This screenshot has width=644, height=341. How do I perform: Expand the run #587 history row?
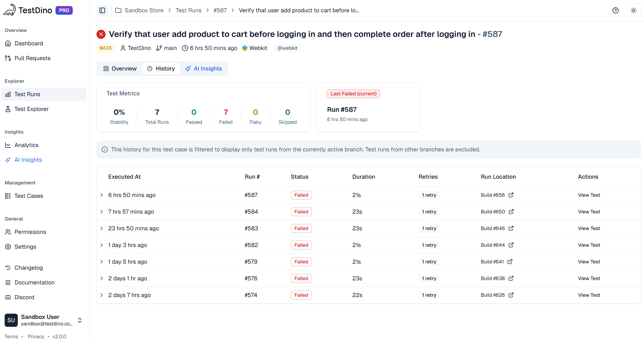point(102,195)
